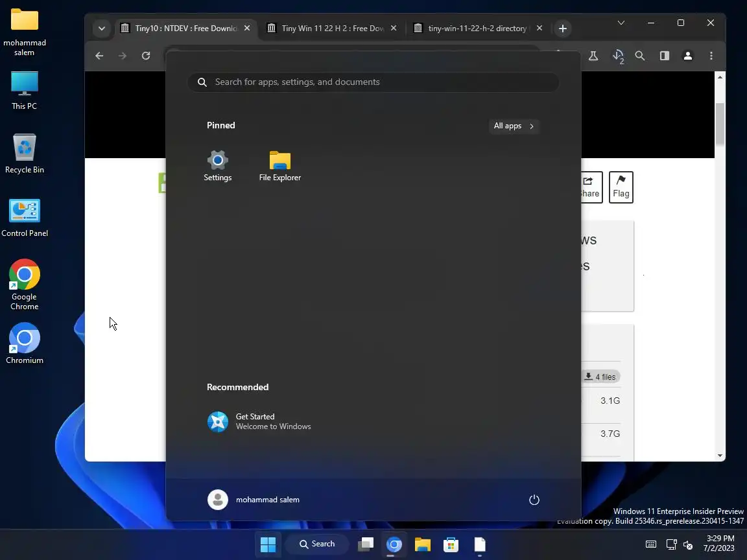This screenshot has height=560, width=747.
Task: Click the Windows Start button on the taskbar
Action: click(x=268, y=544)
